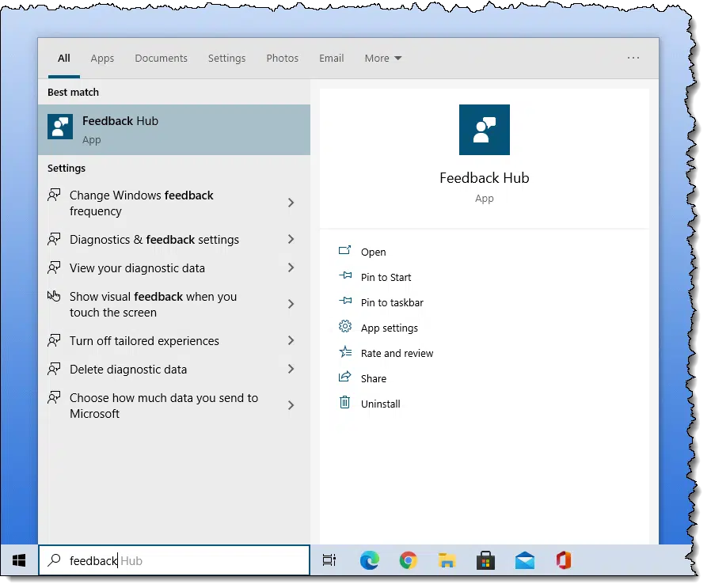Switch to the Email search tab
This screenshot has width=711, height=588.
click(332, 58)
